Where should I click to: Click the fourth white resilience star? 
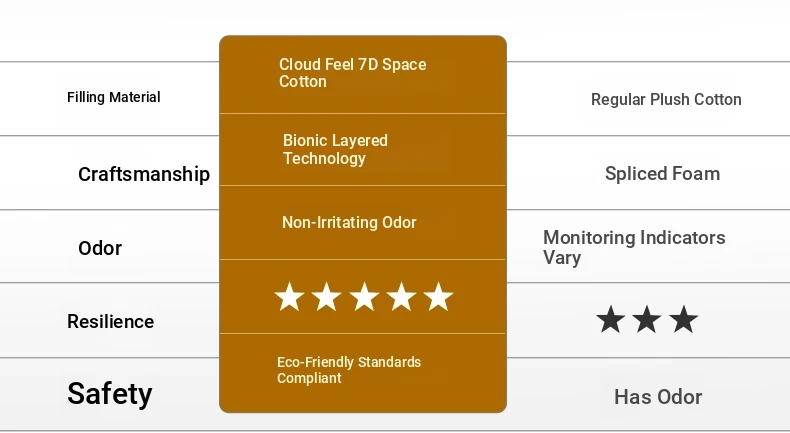tap(401, 297)
